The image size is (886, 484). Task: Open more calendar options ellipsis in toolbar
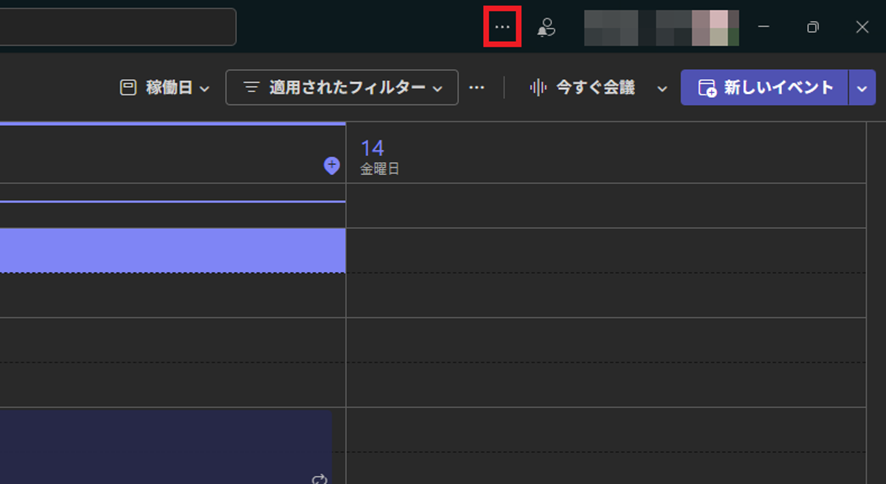(477, 88)
